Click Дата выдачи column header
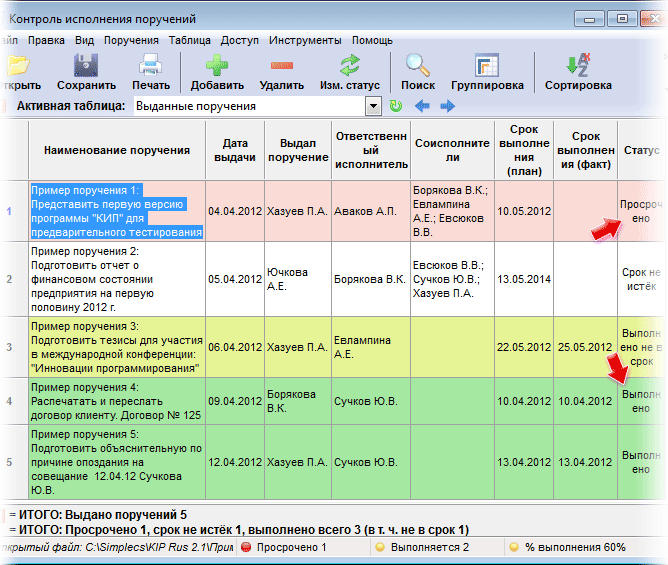668x565 pixels. point(235,150)
